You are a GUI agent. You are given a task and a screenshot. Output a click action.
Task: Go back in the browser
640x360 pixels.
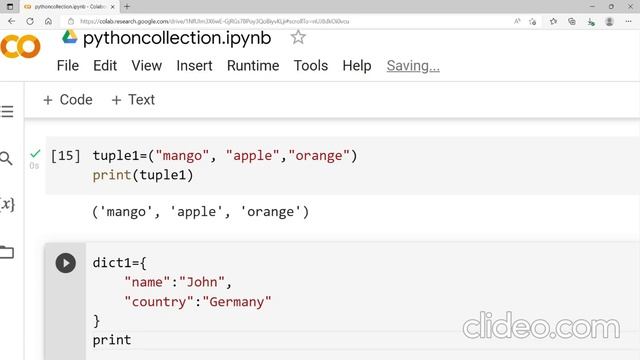click(x=11, y=21)
